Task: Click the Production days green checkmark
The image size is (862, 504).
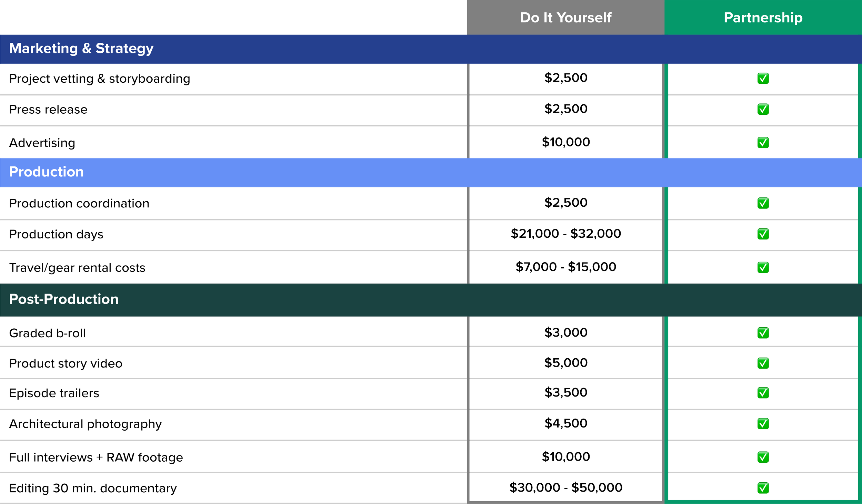Action: 763,234
